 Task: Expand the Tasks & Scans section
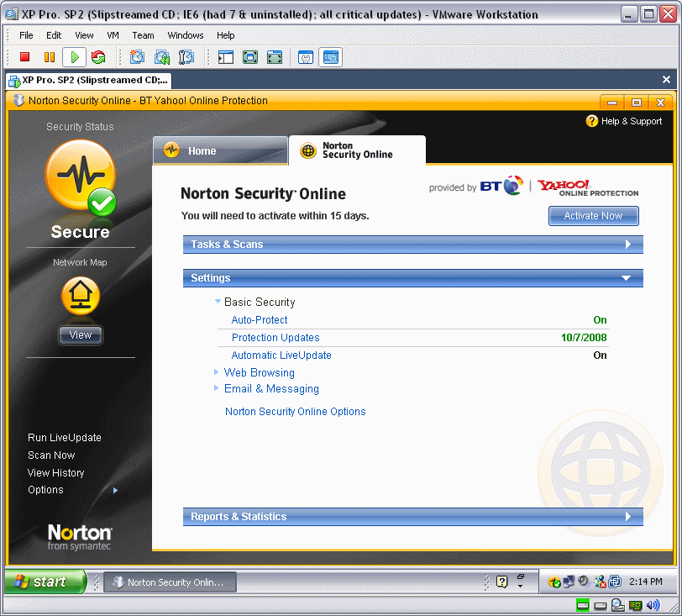point(412,245)
